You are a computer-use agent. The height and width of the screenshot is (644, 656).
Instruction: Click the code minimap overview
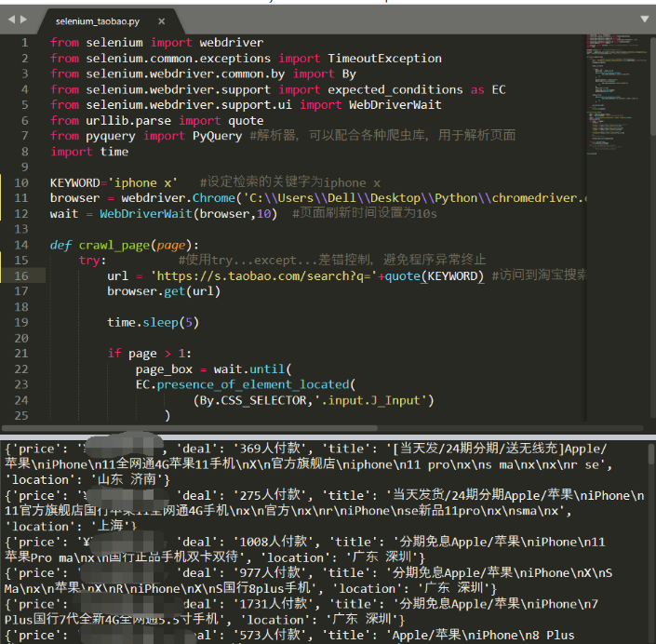[617, 96]
